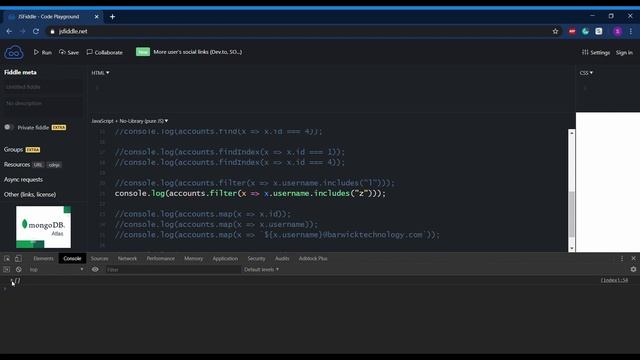
Task: Open the Default levels dropdown
Action: (261, 269)
